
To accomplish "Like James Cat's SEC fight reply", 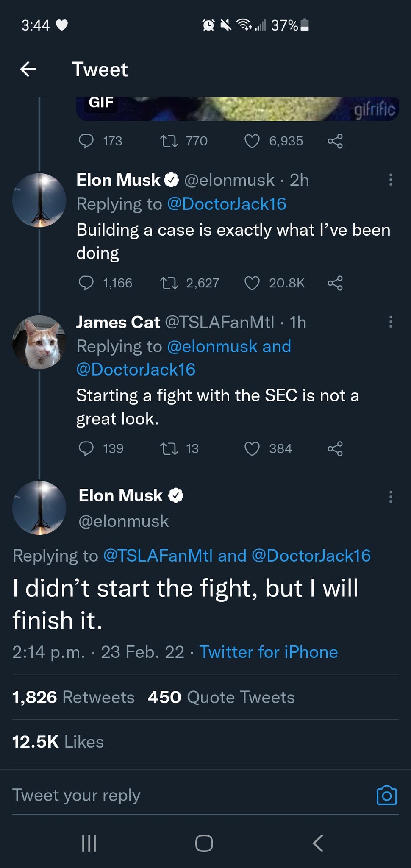I will [252, 448].
